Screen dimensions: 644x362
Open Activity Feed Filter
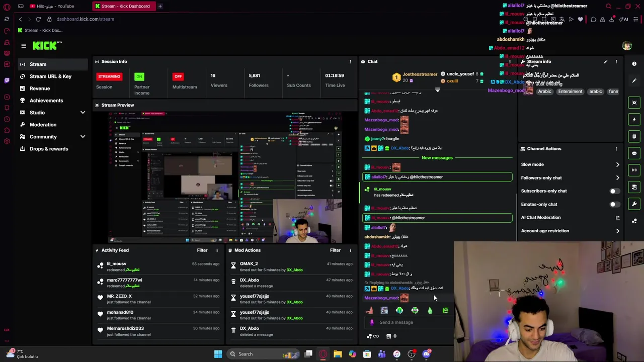coord(202,250)
